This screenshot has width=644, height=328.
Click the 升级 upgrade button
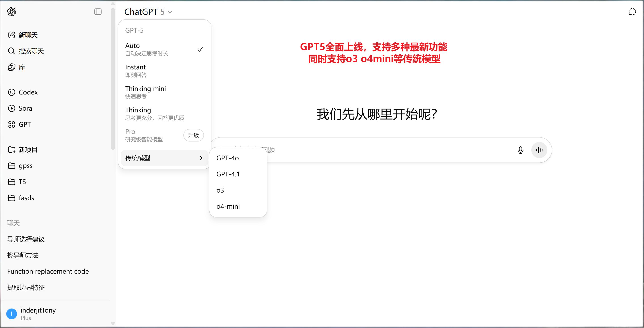(x=193, y=135)
